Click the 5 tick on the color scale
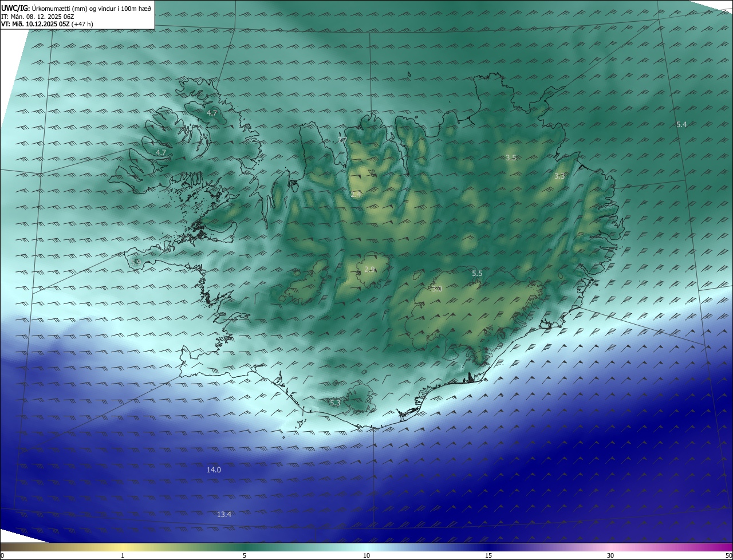The width and height of the screenshot is (733, 560). [x=245, y=555]
